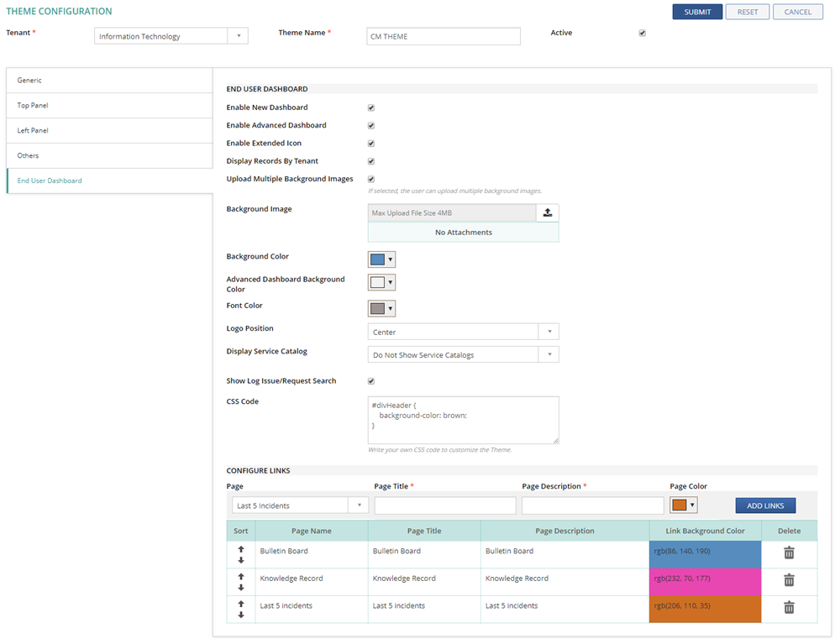840x644 pixels.
Task: Move Last 5 incidents row up
Action: click(241, 603)
